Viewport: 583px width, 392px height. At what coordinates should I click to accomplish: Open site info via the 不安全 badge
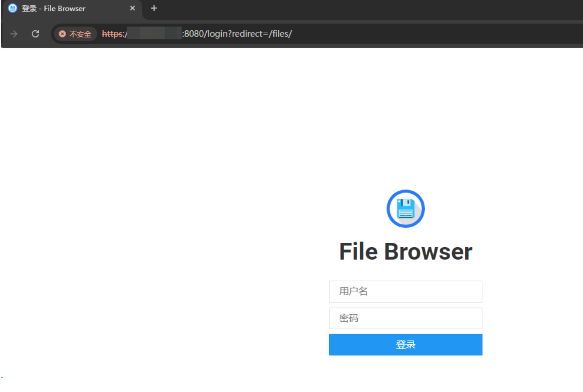[75, 34]
